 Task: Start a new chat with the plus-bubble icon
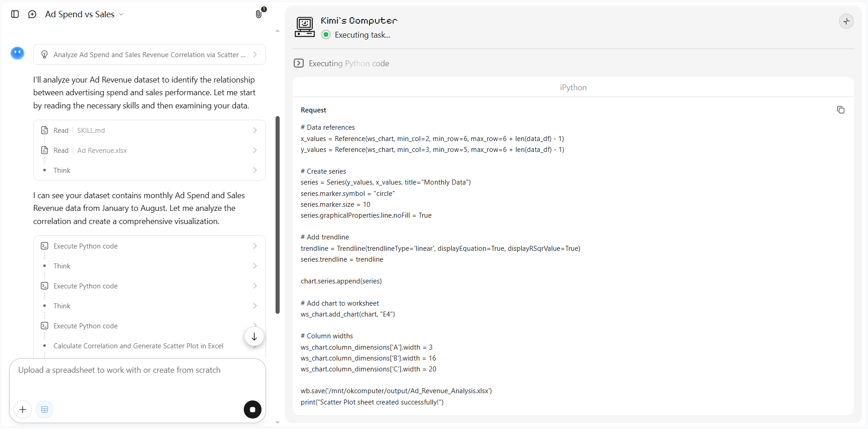(x=32, y=14)
